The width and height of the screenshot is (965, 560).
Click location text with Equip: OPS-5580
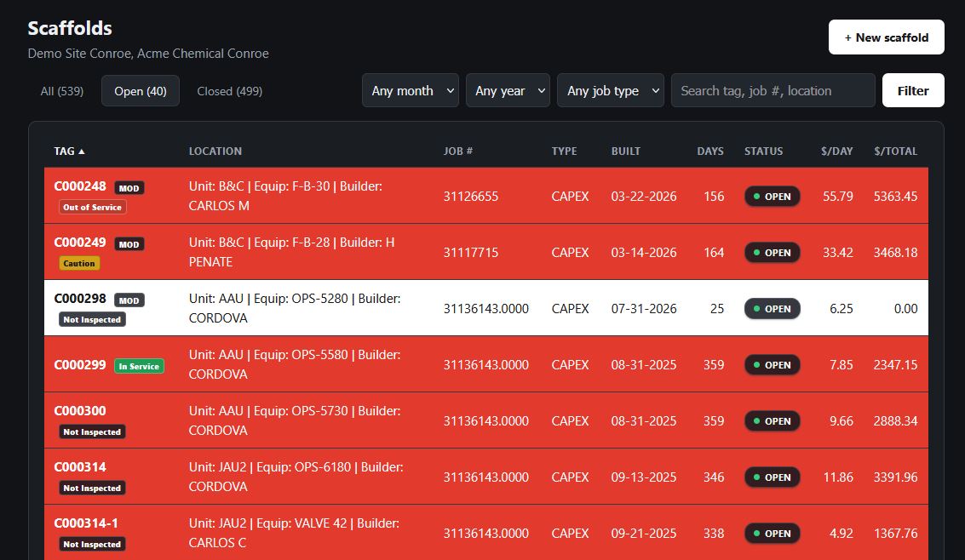click(295, 364)
